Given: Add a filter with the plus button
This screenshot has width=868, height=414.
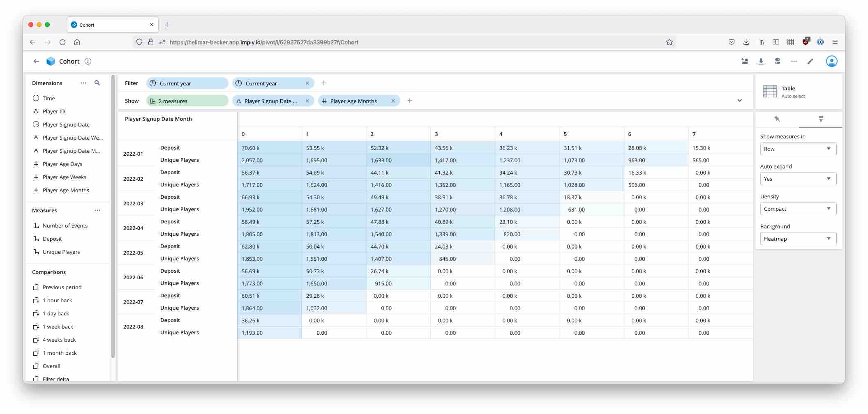Looking at the screenshot, I should pyautogui.click(x=324, y=83).
